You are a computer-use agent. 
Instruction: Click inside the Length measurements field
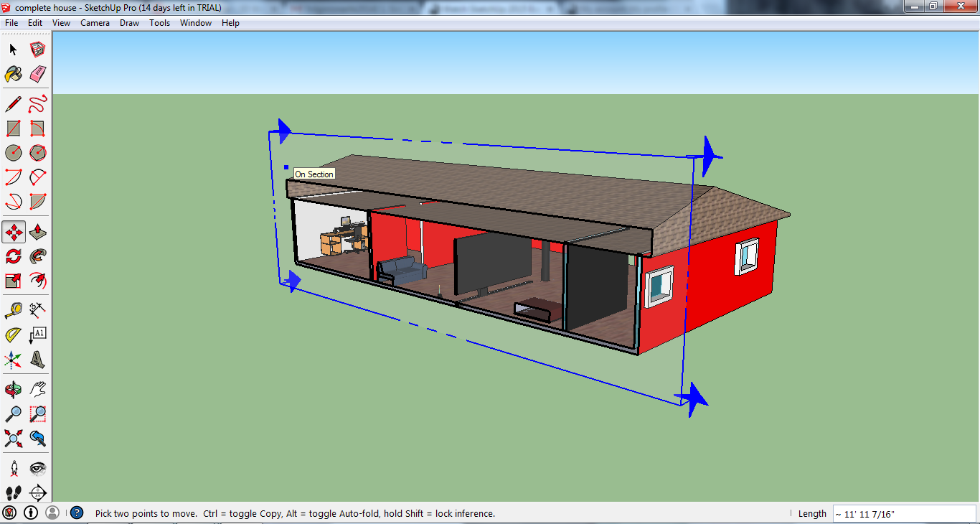904,513
